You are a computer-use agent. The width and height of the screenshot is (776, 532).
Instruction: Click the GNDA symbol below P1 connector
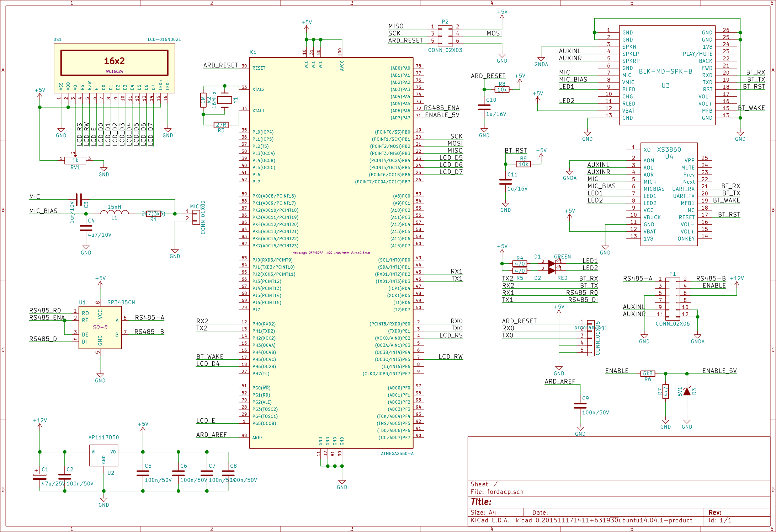coord(697,339)
